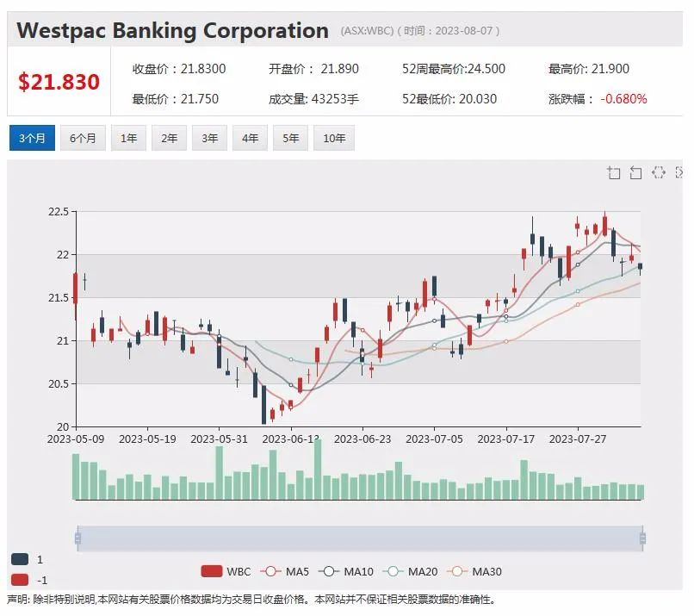Click the 22.5 y-axis label
The image size is (694, 616).
click(x=59, y=212)
